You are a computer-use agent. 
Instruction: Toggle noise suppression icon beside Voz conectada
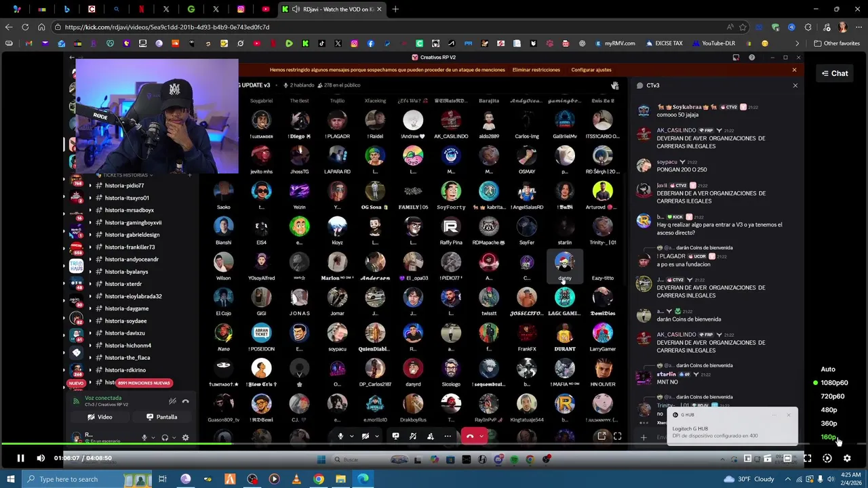pos(172,401)
